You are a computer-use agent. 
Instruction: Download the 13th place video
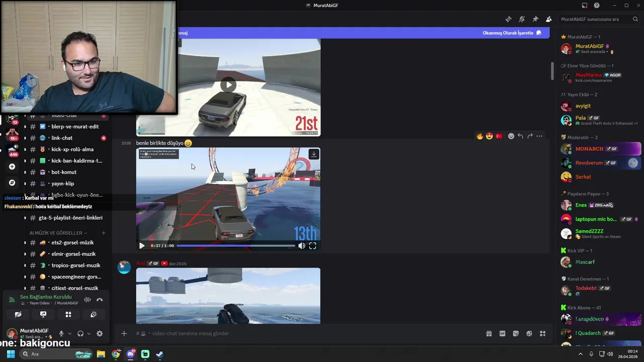tap(313, 154)
